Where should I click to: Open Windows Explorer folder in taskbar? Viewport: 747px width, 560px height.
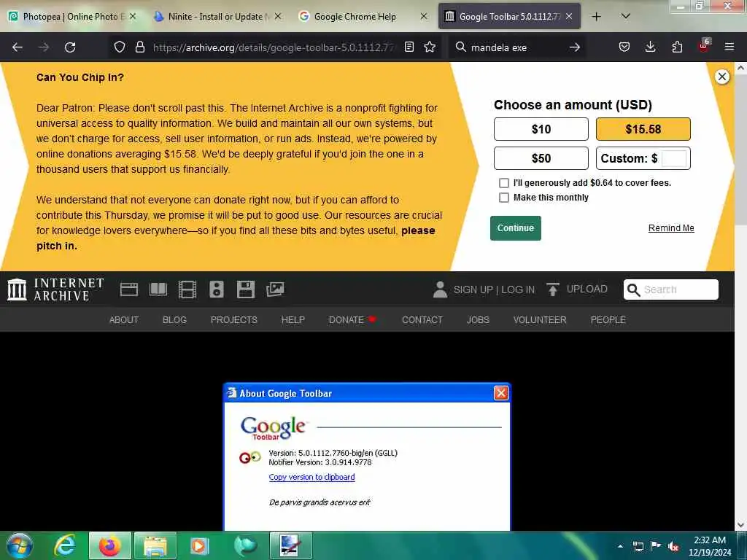click(155, 545)
